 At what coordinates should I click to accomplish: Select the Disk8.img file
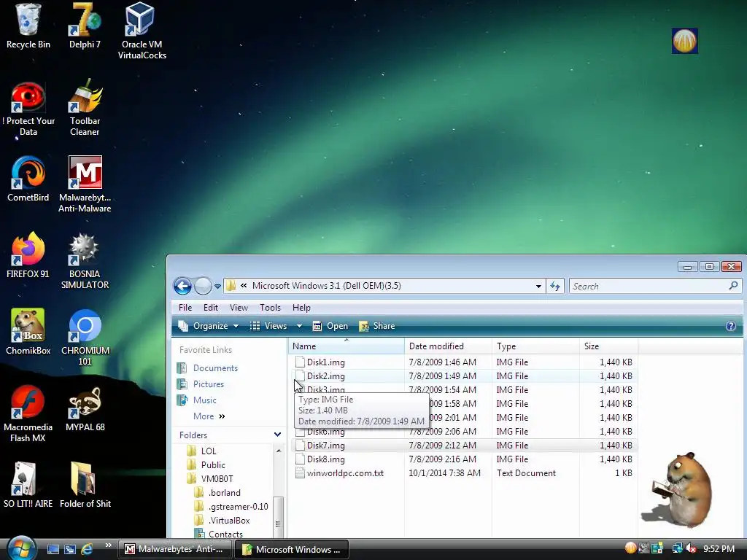[465, 459]
